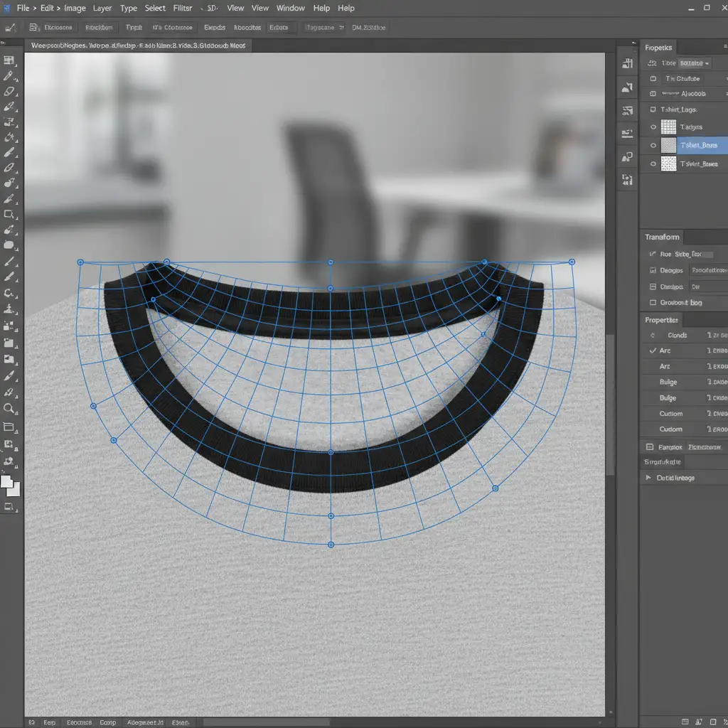728x728 pixels.
Task: Hide the layer with the grid thumbnail
Action: (653, 127)
